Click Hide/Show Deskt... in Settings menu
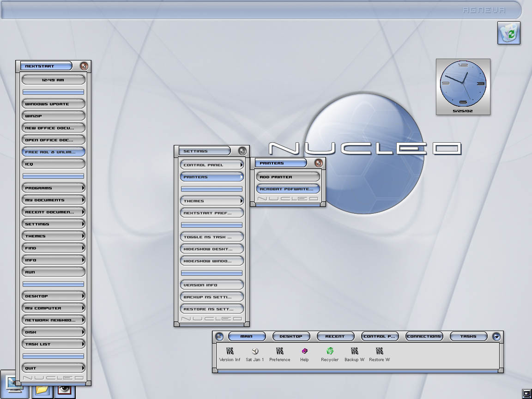 point(212,249)
